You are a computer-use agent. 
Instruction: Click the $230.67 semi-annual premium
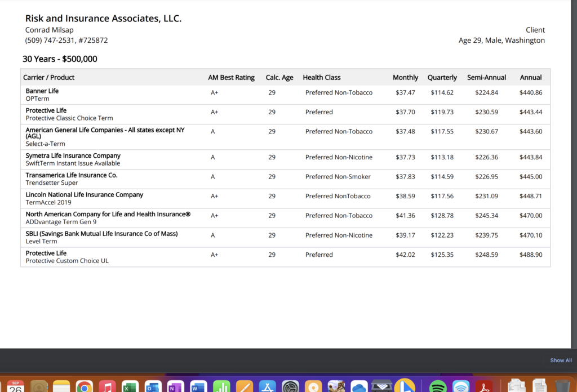(x=486, y=132)
